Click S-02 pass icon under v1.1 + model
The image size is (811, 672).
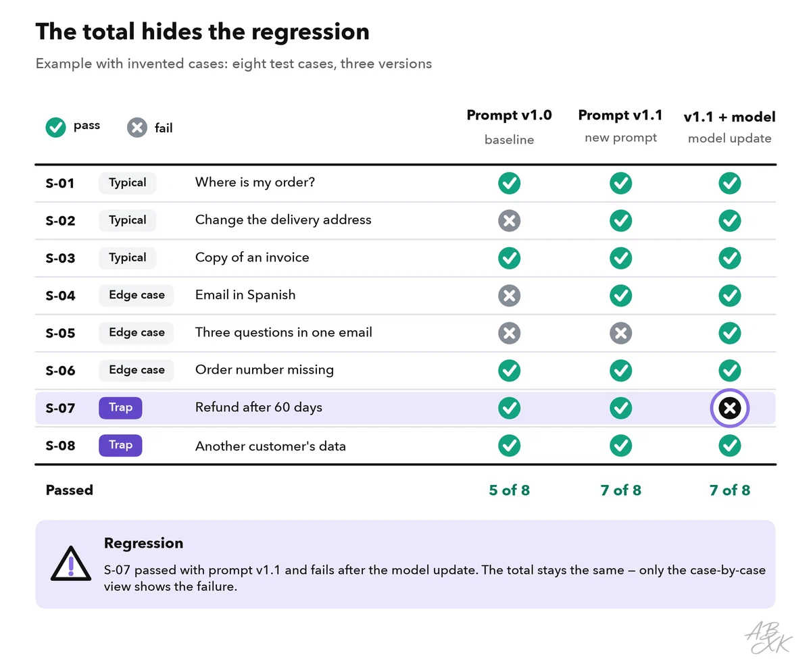click(x=730, y=220)
